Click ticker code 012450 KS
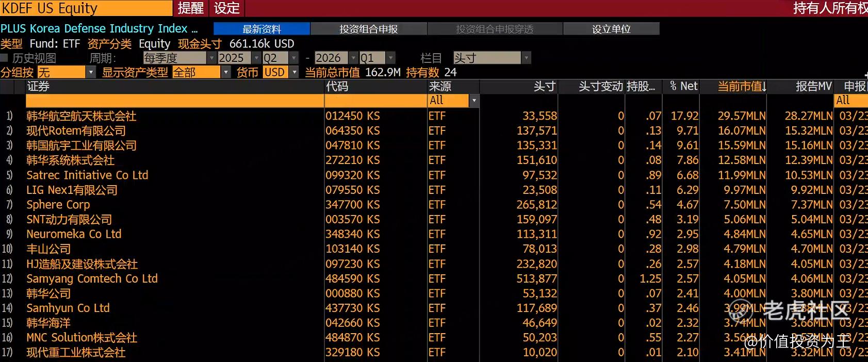 352,116
